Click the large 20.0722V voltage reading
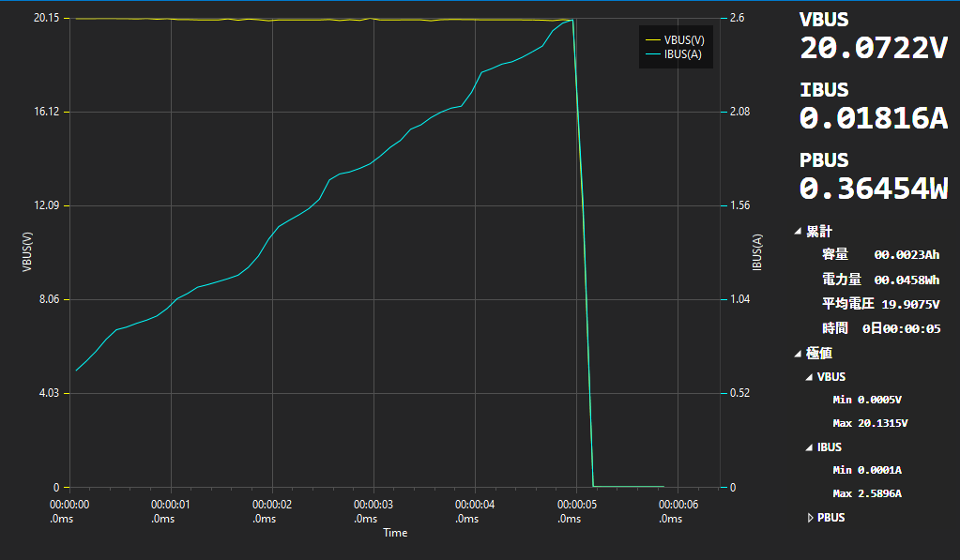 pos(873,49)
